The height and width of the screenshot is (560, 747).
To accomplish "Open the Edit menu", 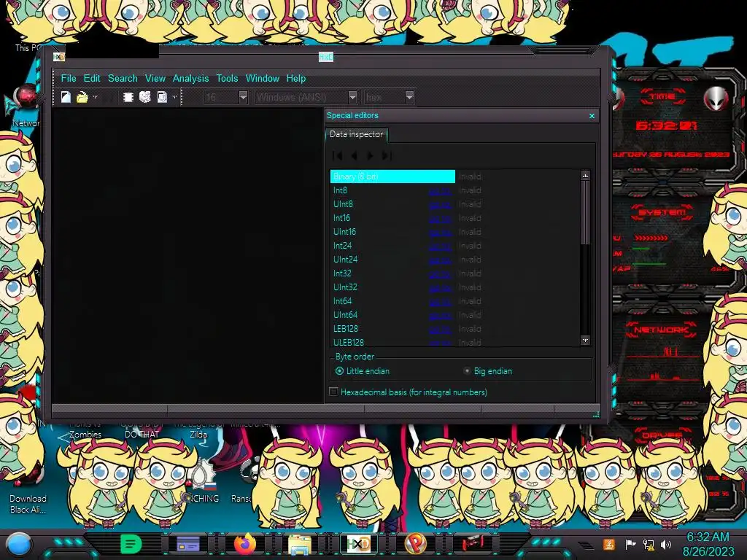I will pyautogui.click(x=92, y=78).
